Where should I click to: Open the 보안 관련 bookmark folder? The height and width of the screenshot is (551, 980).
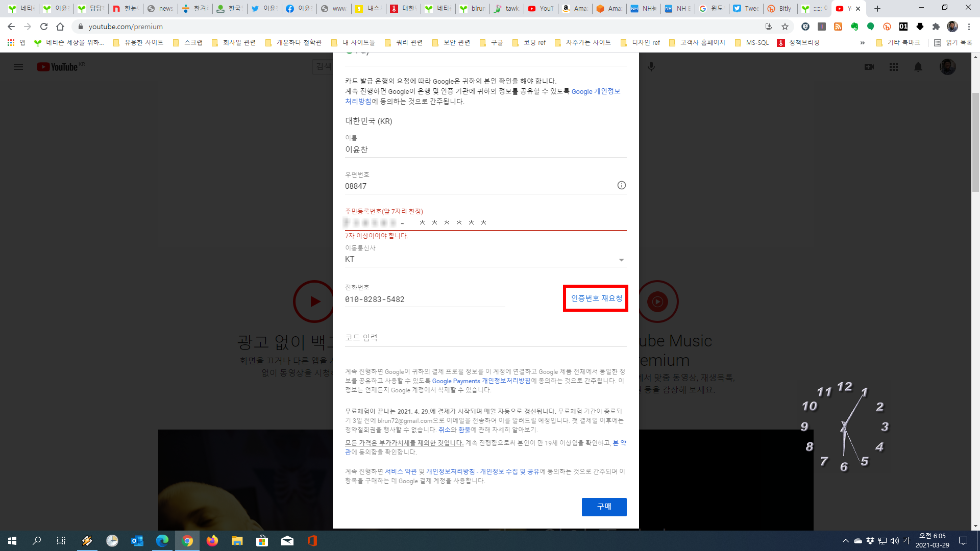click(451, 43)
